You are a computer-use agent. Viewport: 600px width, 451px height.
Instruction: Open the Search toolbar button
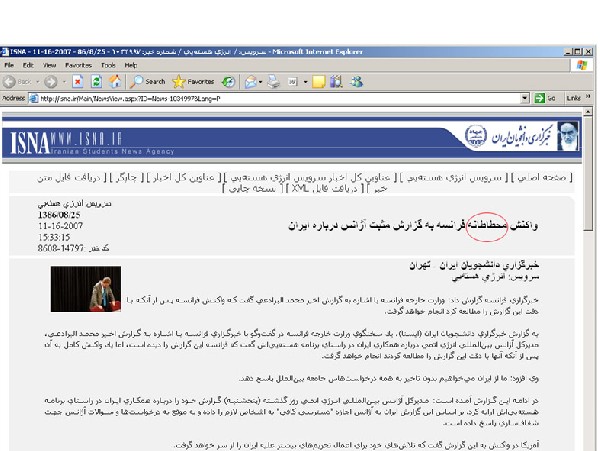coord(148,81)
